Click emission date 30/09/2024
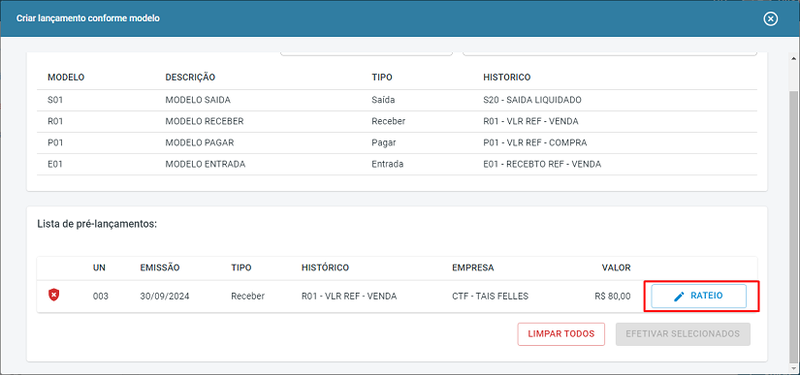Screen dimensions: 800x375 click(x=165, y=296)
